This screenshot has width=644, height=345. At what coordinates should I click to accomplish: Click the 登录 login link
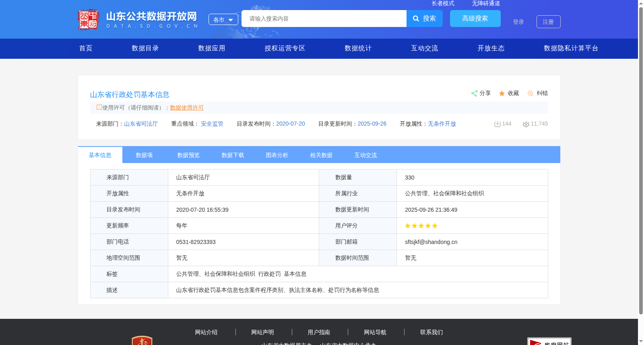(x=518, y=22)
